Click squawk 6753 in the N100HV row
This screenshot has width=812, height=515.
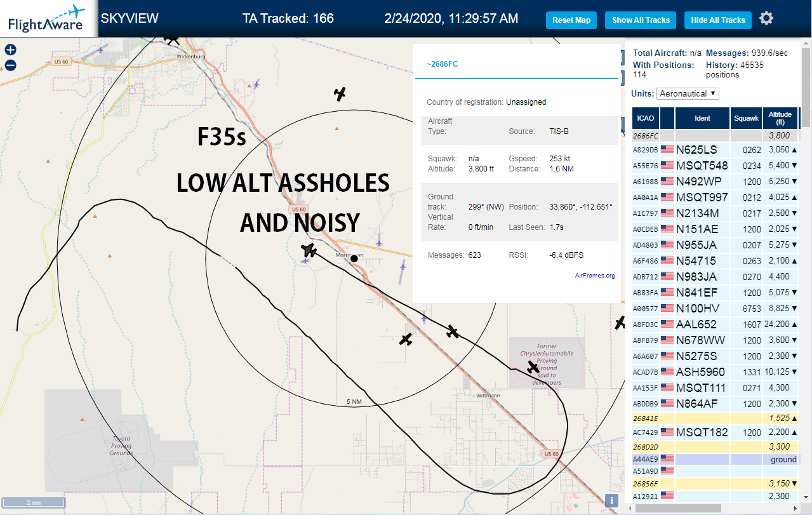(x=751, y=309)
